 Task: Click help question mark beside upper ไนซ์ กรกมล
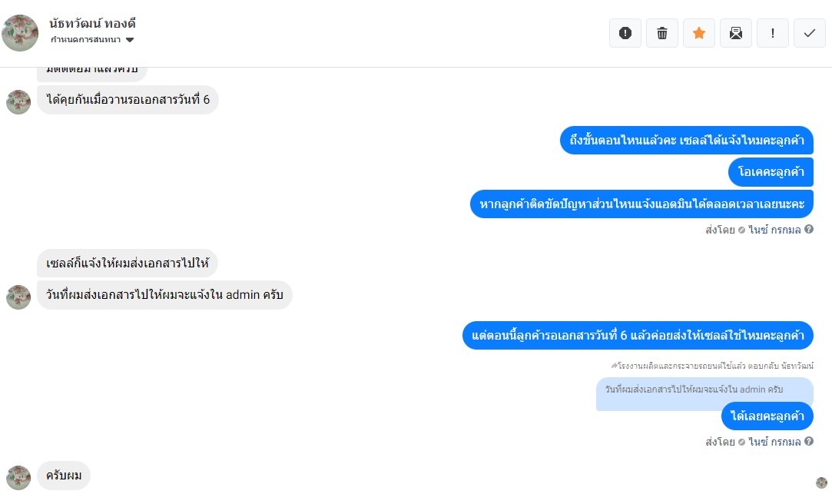809,229
